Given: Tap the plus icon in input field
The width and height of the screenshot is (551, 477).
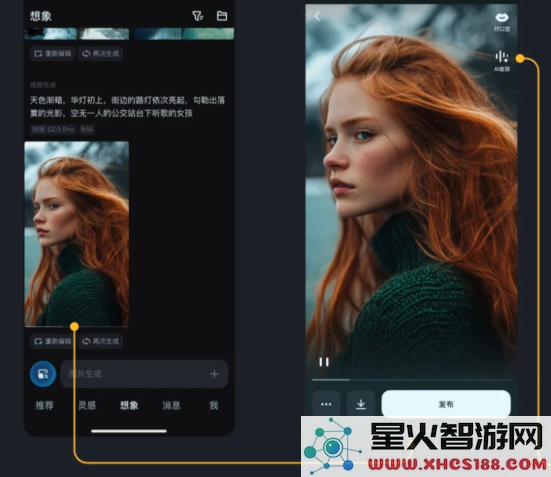Looking at the screenshot, I should (x=214, y=374).
